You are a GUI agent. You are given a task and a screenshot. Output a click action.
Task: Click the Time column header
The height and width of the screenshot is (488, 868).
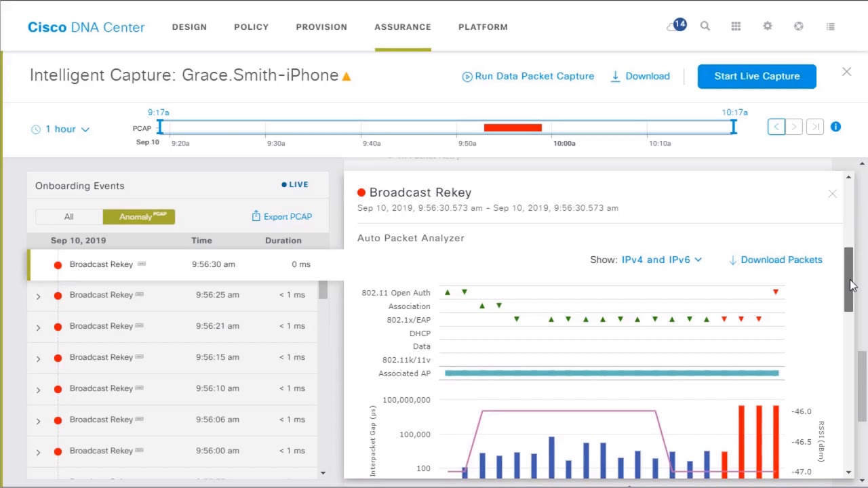pyautogui.click(x=201, y=241)
